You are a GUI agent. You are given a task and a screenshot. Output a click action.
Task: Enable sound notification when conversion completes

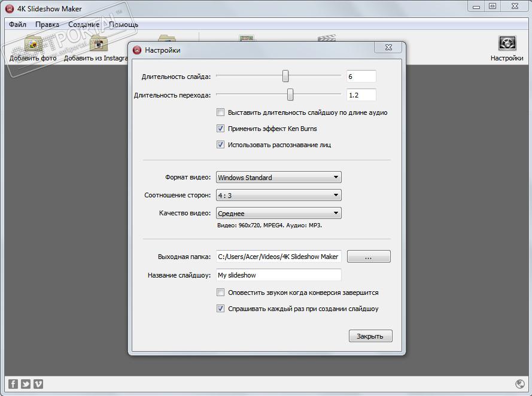point(221,293)
